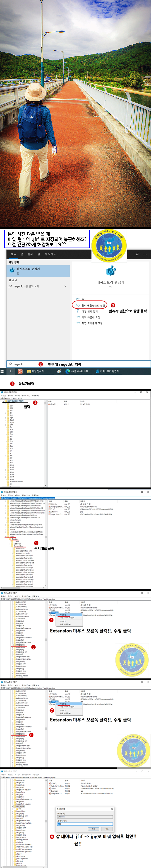The height and width of the screenshot is (868, 151).
Task: Click the search box containing regedit
Action: pos(78,364)
